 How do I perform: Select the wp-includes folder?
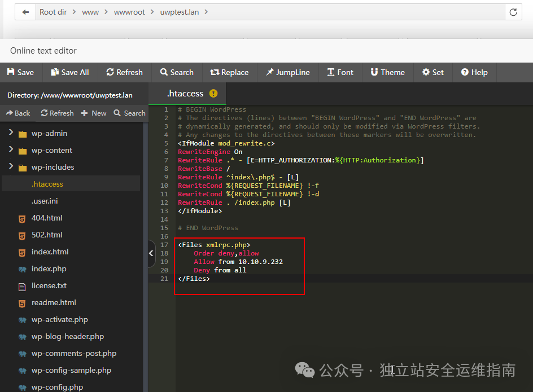pyautogui.click(x=53, y=168)
